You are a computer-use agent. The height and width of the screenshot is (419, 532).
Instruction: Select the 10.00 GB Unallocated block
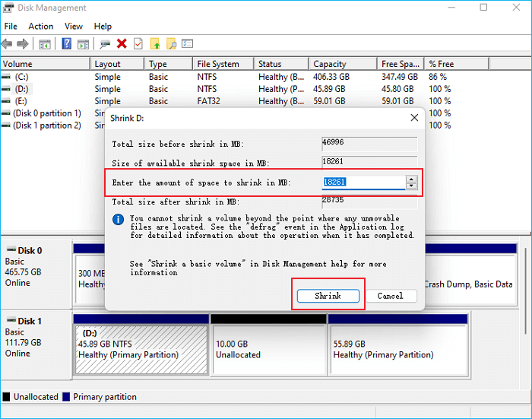[268, 350]
